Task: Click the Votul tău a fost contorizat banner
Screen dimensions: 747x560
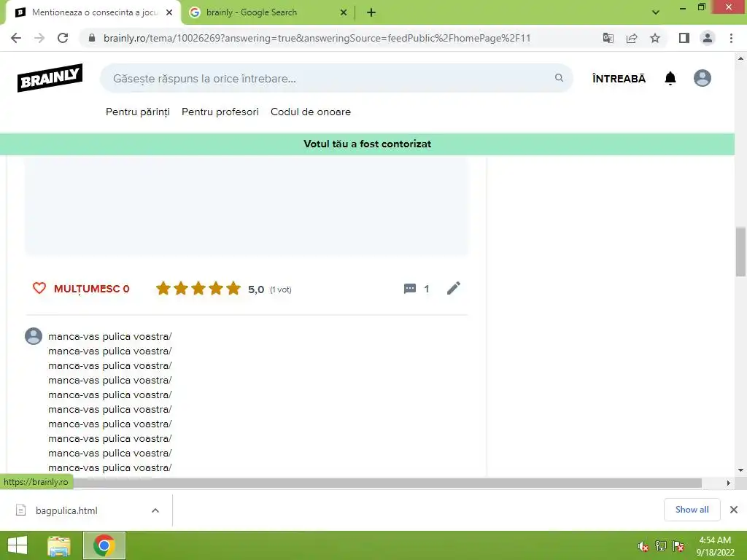Action: coord(368,144)
